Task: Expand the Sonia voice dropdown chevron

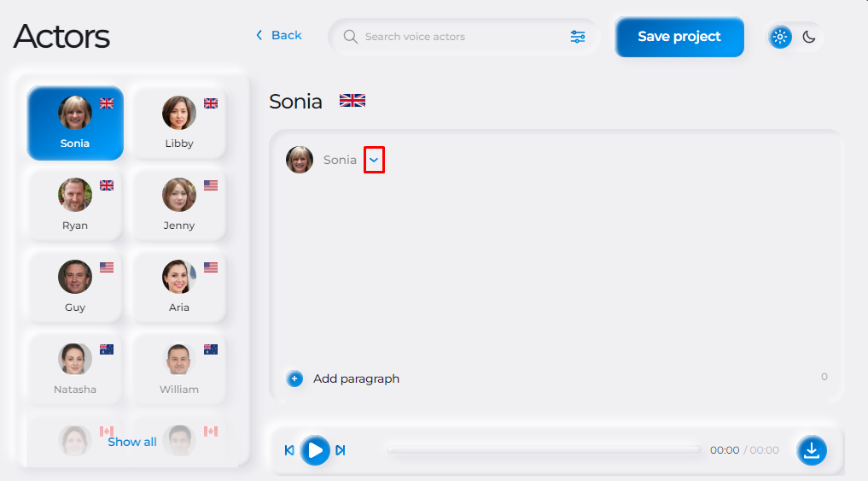Action: point(374,160)
